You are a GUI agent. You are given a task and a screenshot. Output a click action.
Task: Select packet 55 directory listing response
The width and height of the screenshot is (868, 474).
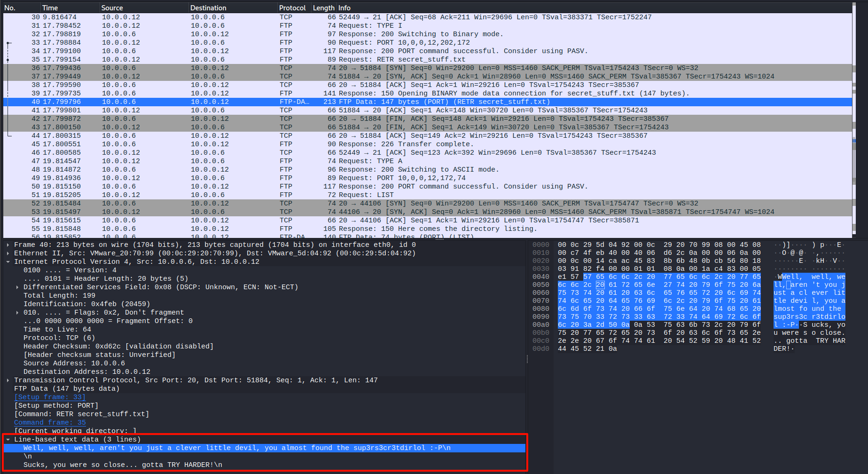[427, 229]
